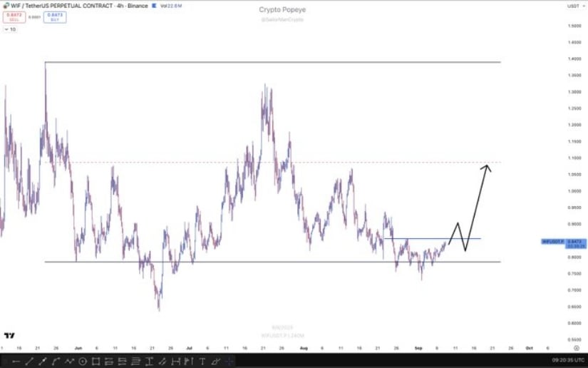Select the date range tool
588x368 pixels.
point(175,362)
